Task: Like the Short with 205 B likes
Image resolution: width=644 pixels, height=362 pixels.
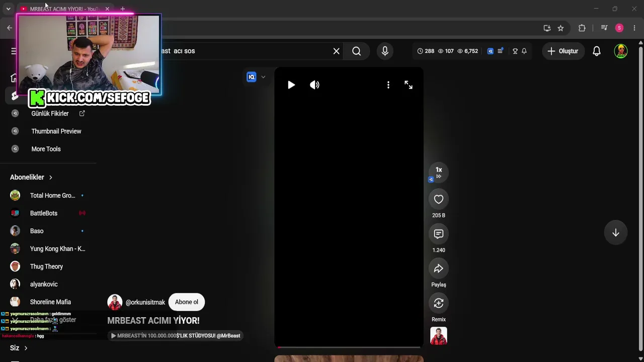Action: 439,199
